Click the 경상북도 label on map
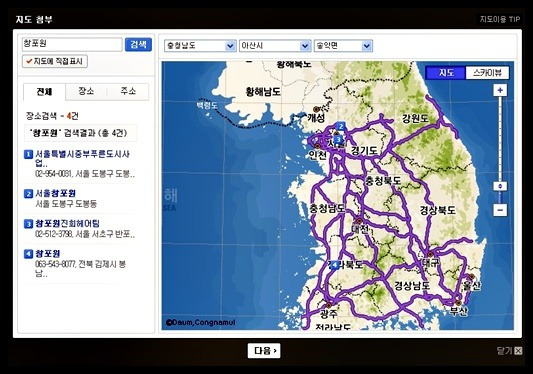 [x=437, y=210]
